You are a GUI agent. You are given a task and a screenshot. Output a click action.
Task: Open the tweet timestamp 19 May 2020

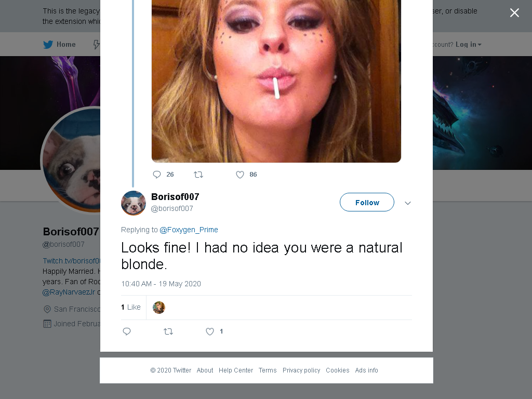(x=161, y=284)
